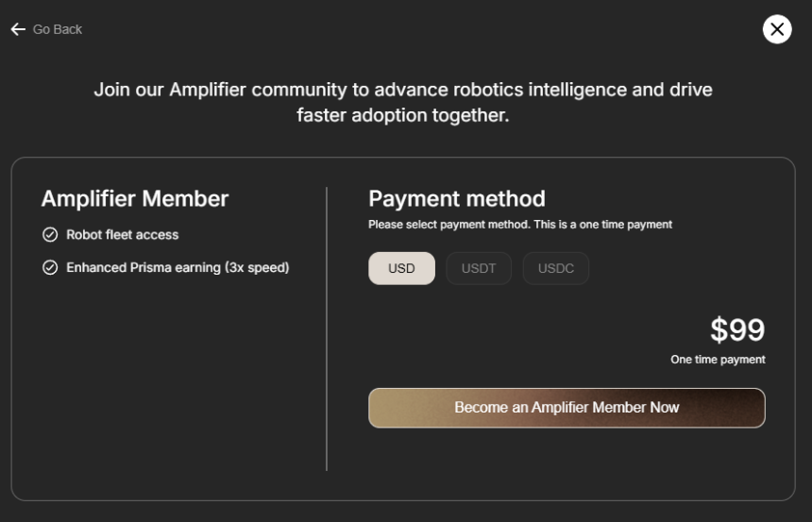This screenshot has height=522, width=812.
Task: Click the checkmark icon beside Enhanced Prisma earning
Action: (x=50, y=268)
